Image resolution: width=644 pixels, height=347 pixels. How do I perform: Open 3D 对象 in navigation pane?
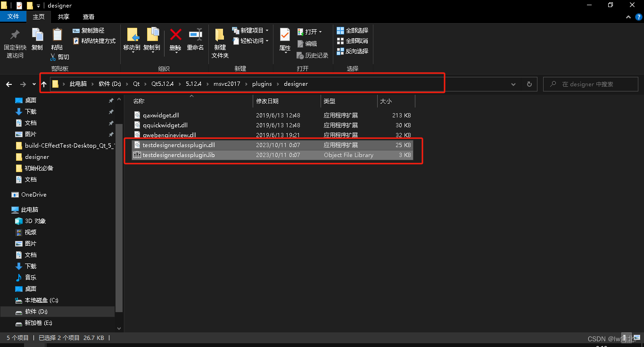coord(35,221)
